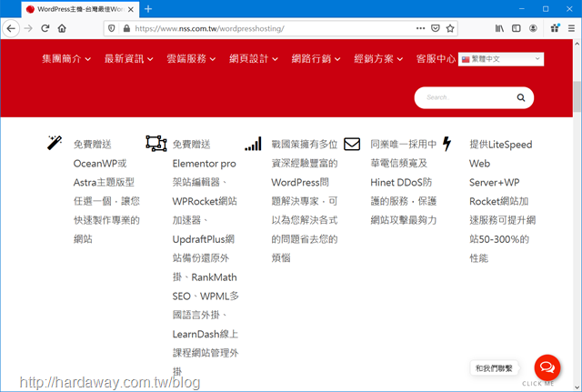
Task: Open the Firefox account menu
Action: (533, 28)
